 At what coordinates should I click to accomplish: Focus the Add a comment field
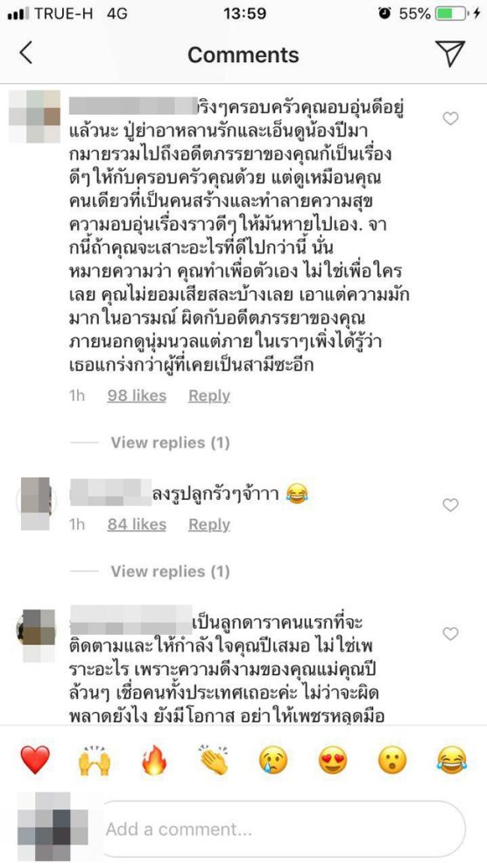click(282, 829)
